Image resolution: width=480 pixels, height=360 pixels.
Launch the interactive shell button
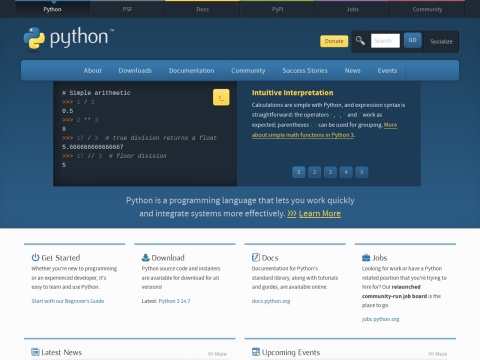(221, 97)
